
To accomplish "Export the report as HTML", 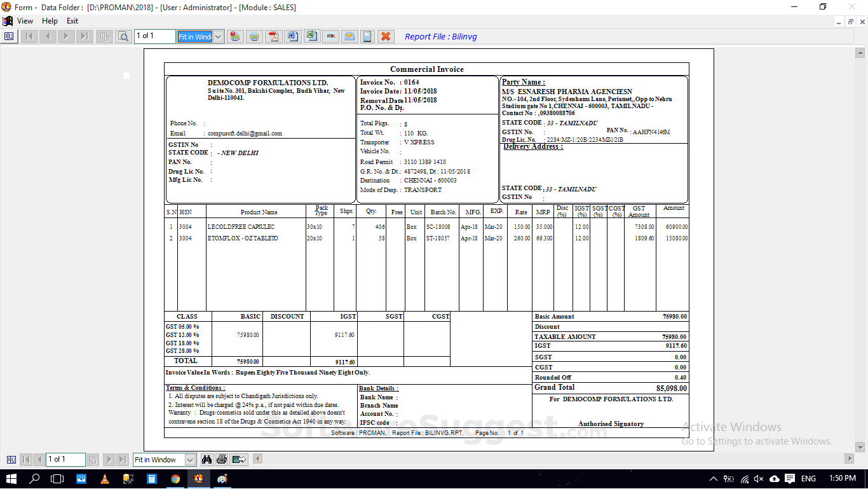I will (x=330, y=36).
